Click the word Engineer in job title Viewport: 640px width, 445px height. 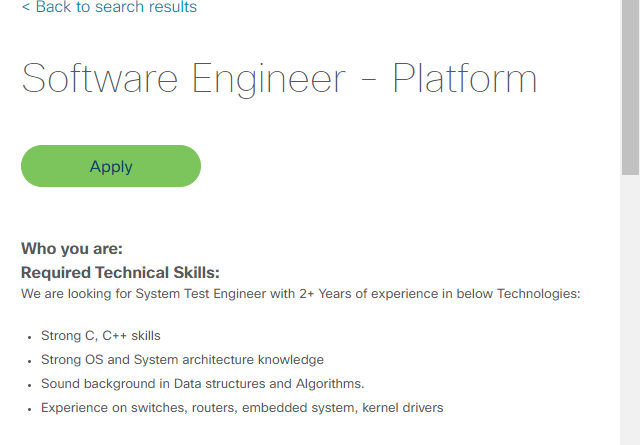(269, 80)
